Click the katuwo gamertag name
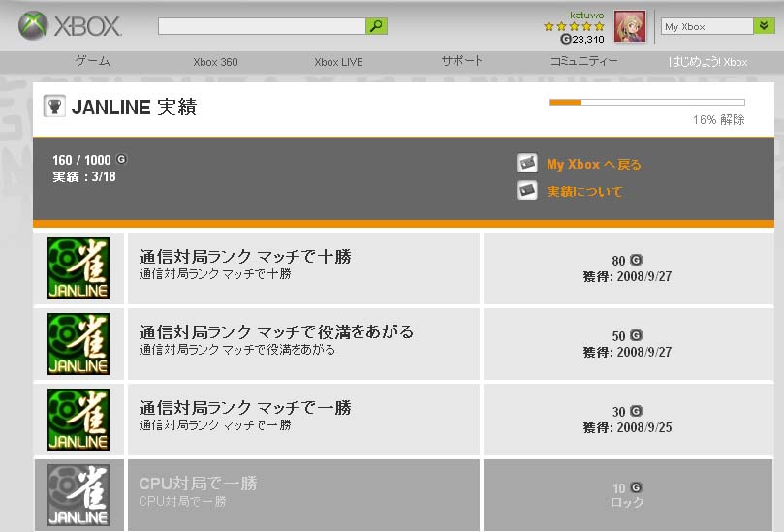 click(x=587, y=15)
